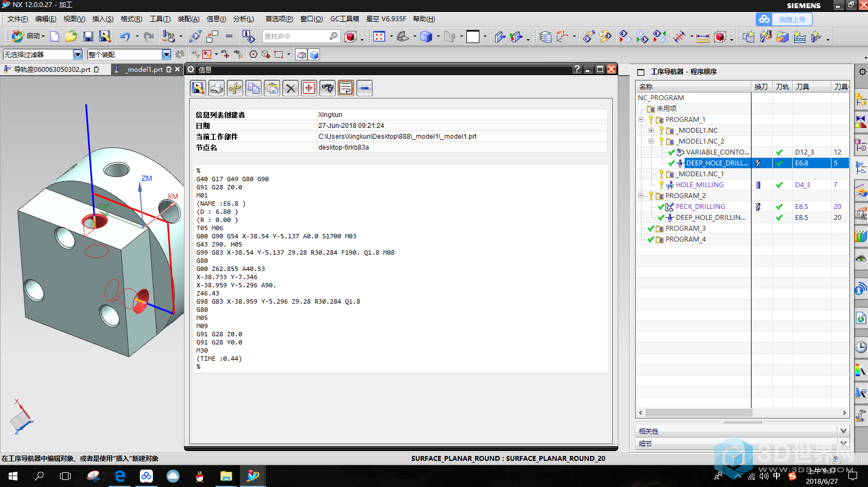
Task: Open the GC工具箱 menu
Action: point(344,19)
